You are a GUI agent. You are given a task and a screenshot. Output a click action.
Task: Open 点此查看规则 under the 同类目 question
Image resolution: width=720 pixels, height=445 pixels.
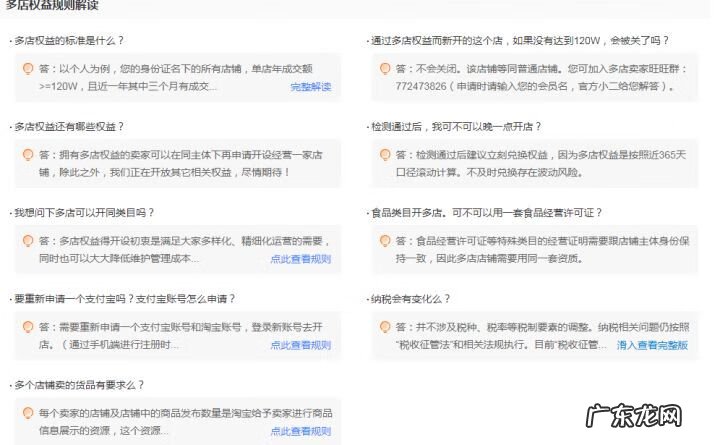point(300,259)
